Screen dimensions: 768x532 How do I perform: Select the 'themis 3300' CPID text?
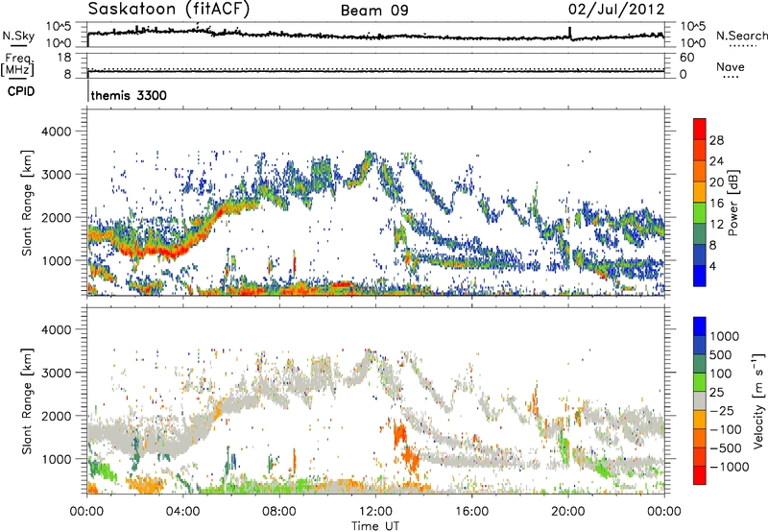click(x=129, y=95)
